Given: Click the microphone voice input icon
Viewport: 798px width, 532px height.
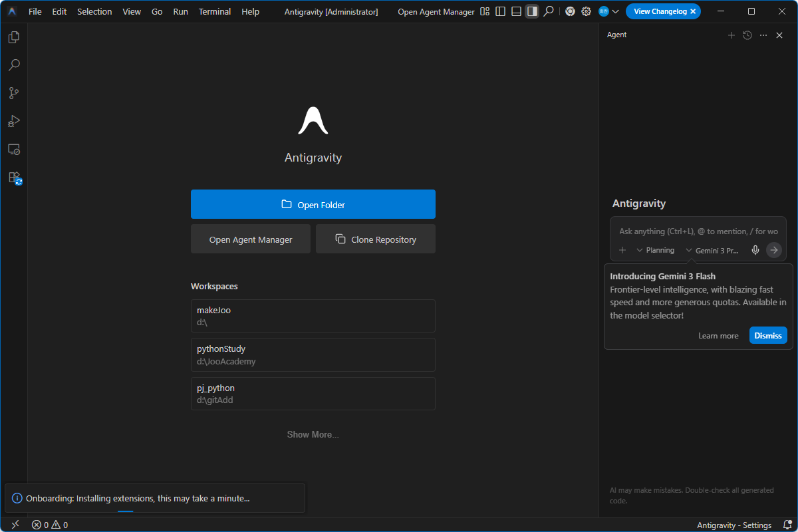Looking at the screenshot, I should (x=755, y=250).
